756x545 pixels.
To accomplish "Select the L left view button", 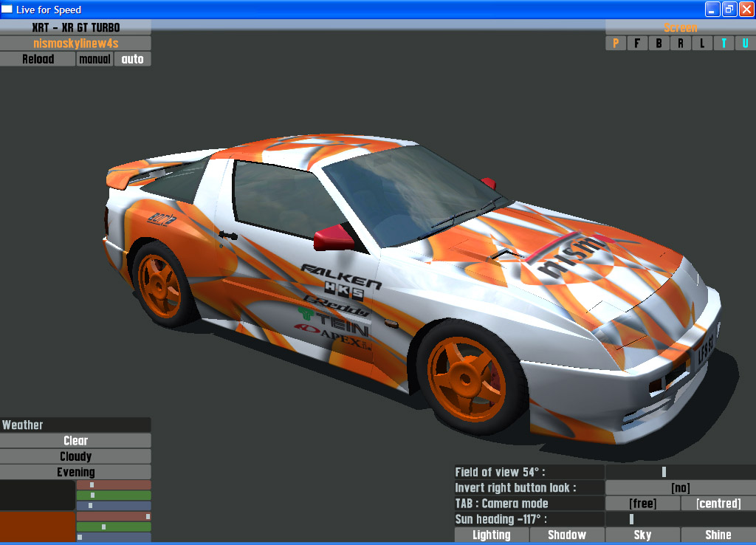I will 702,44.
